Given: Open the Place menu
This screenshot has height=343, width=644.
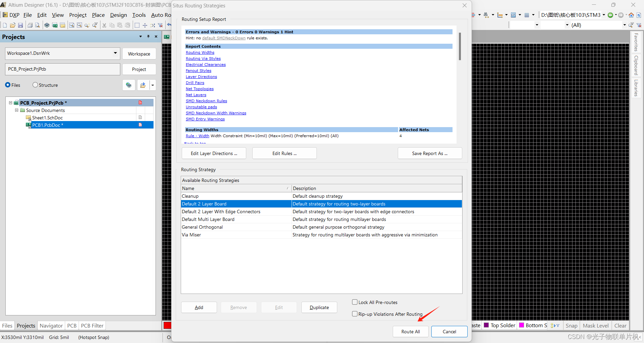Looking at the screenshot, I should tap(98, 15).
